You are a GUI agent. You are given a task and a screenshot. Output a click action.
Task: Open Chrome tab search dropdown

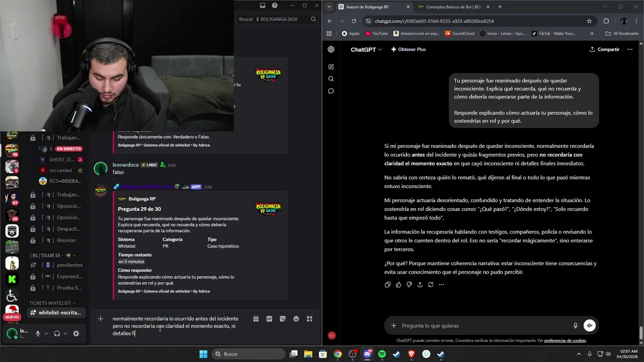329,7
